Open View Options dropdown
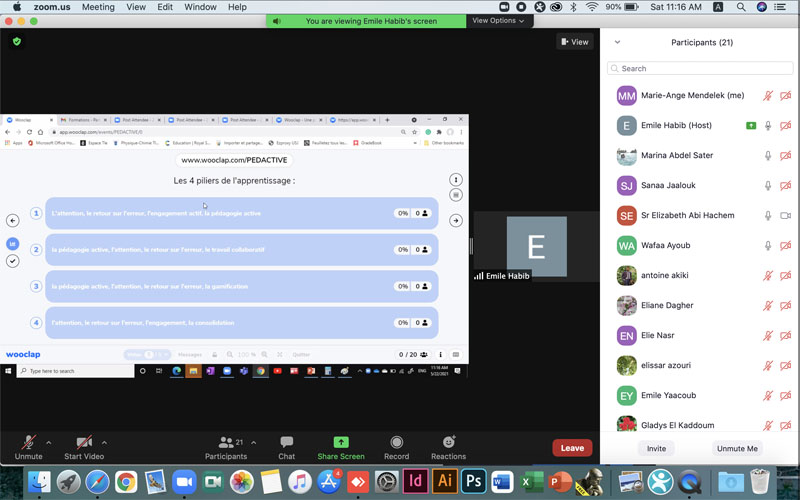800x500 pixels. [x=498, y=20]
